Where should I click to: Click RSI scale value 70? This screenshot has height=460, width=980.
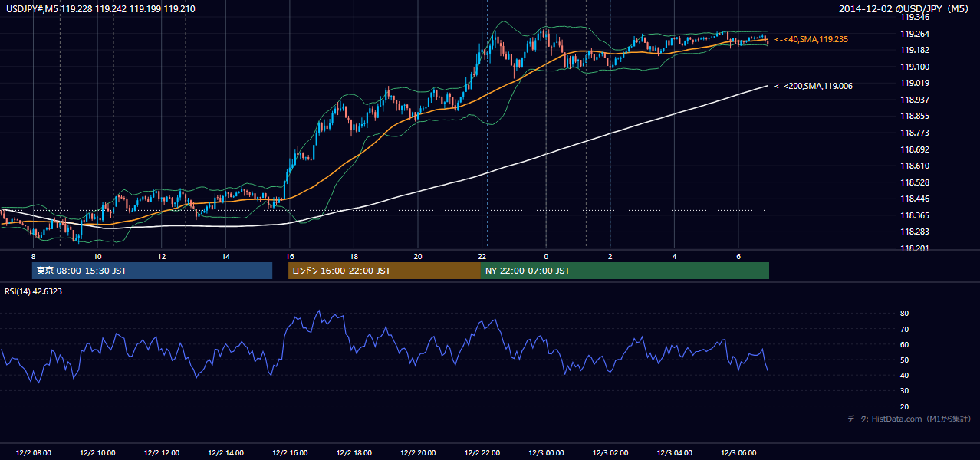(x=904, y=329)
